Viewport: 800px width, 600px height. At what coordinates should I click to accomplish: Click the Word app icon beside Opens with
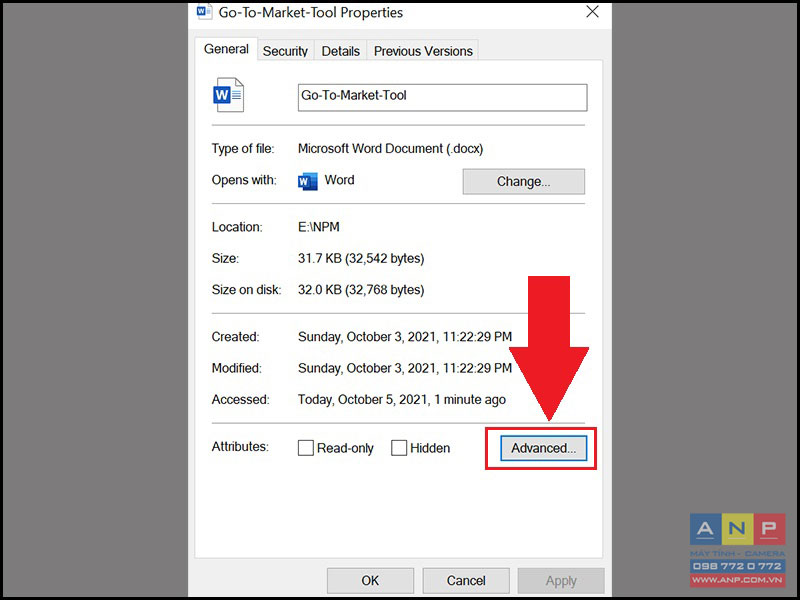pyautogui.click(x=307, y=181)
